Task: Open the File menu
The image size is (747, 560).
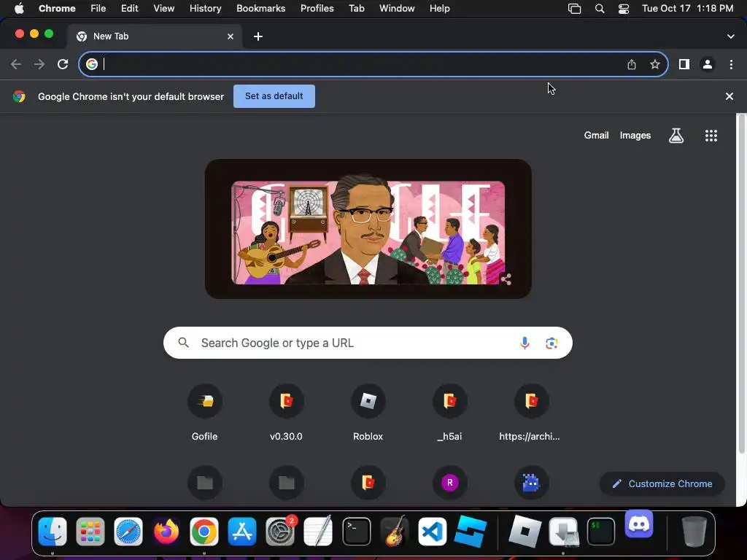Action: pos(98,9)
